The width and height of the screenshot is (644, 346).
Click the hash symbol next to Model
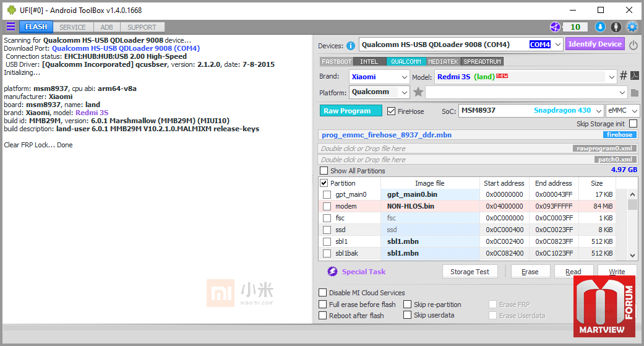[623, 76]
